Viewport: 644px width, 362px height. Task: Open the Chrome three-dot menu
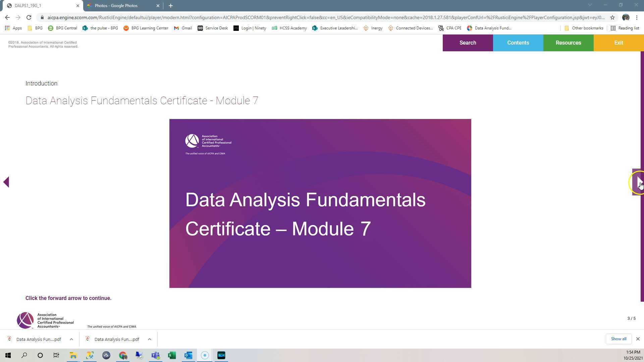pyautogui.click(x=637, y=17)
